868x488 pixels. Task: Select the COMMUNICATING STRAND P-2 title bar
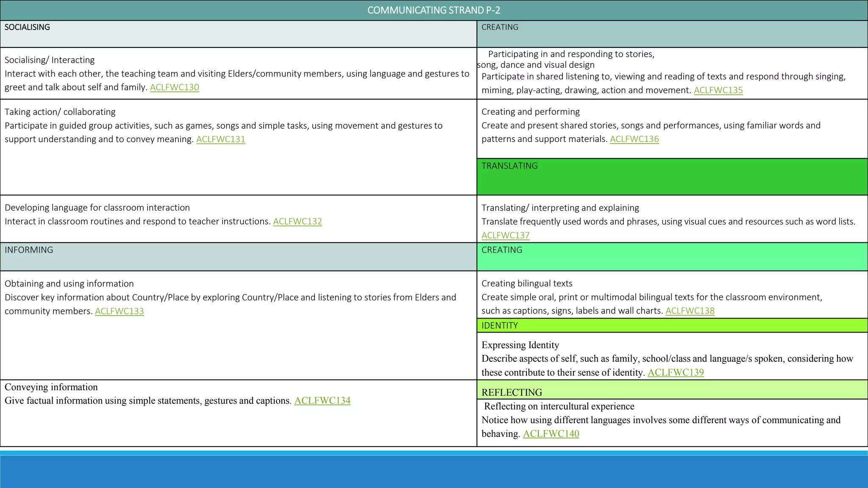434,10
